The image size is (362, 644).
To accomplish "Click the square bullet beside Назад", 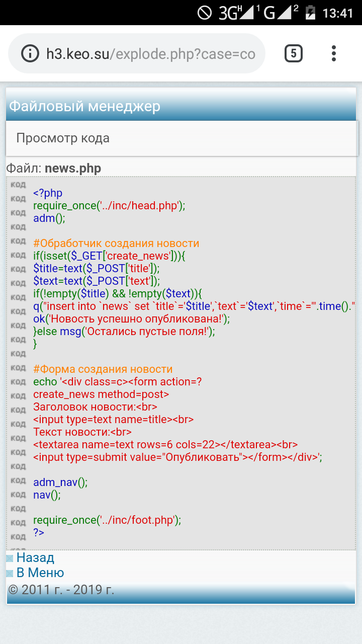I will (x=10, y=558).
